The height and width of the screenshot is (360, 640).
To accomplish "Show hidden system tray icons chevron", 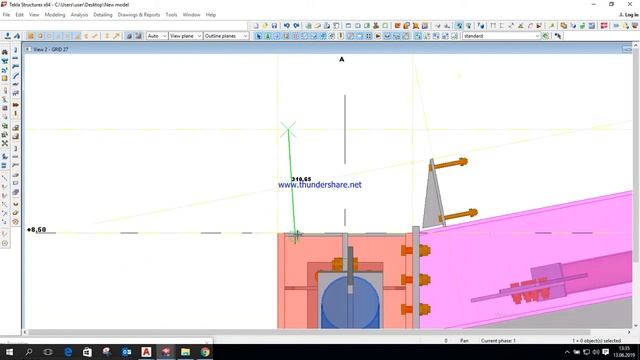I will [567, 352].
